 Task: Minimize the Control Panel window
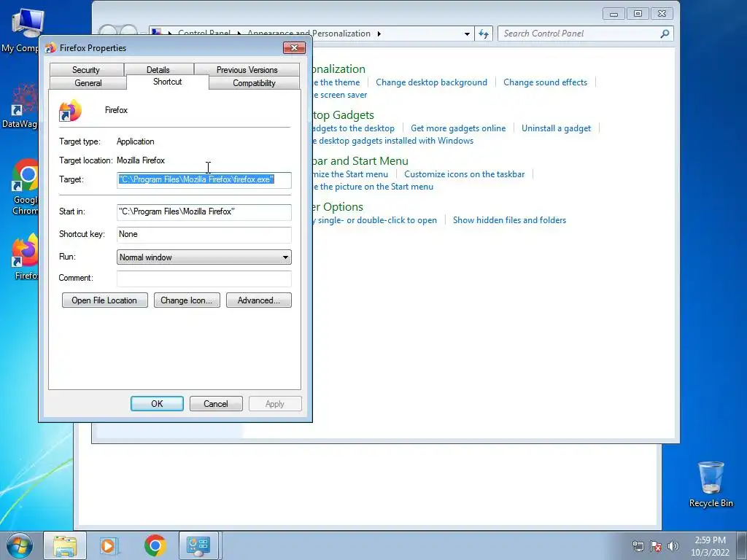pos(614,14)
